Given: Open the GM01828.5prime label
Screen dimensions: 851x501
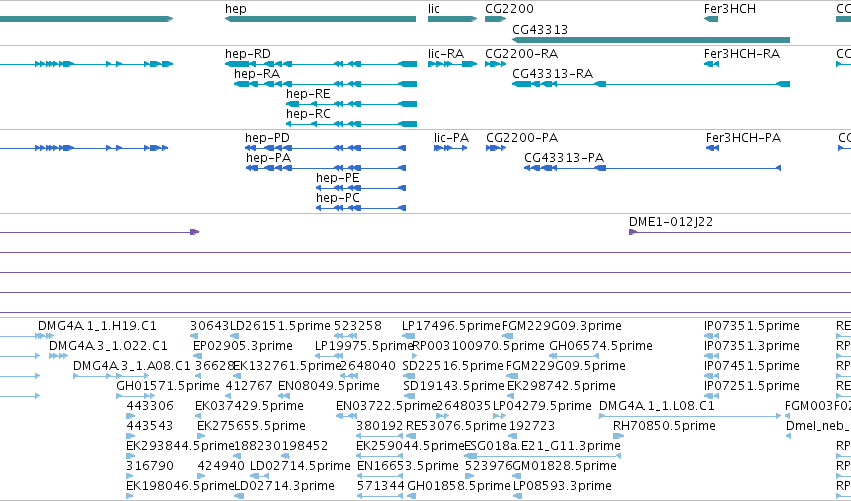Looking at the screenshot, I should tap(564, 466).
